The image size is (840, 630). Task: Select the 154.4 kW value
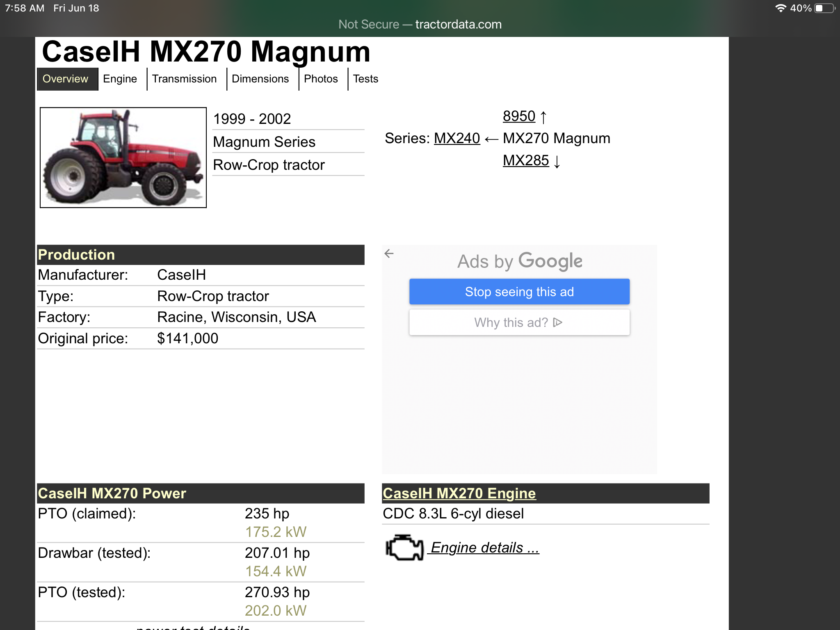276,571
